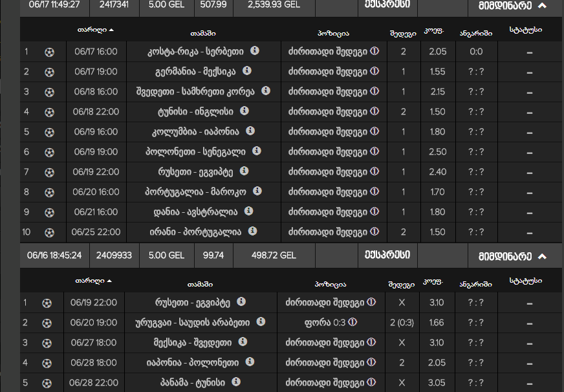This screenshot has width=564, height=392.
Task: Sort first ticket table by თარიღი
Action: 95,30
